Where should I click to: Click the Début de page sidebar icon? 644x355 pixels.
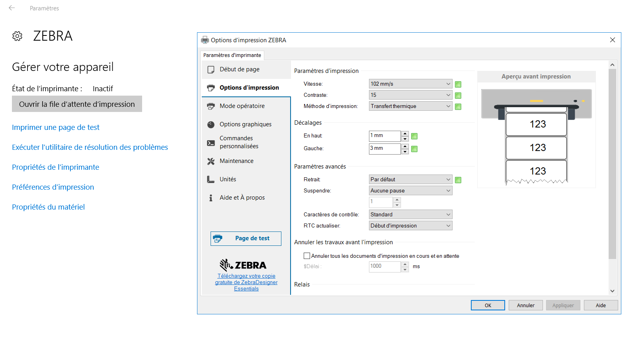pos(211,70)
